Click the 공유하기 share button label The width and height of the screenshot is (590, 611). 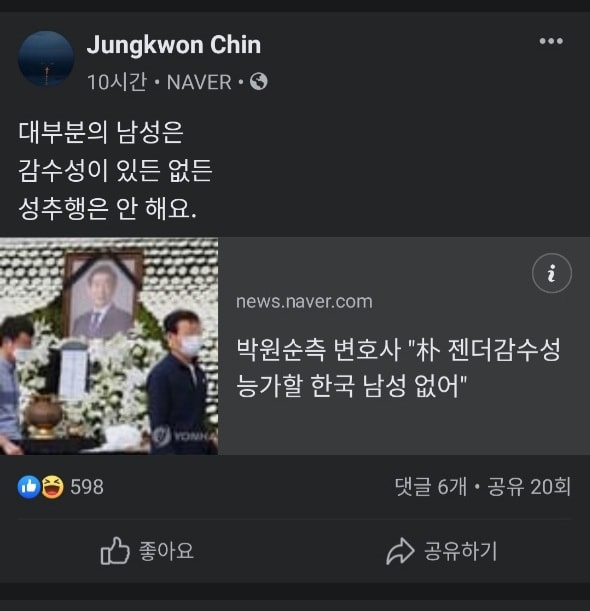[x=461, y=551]
